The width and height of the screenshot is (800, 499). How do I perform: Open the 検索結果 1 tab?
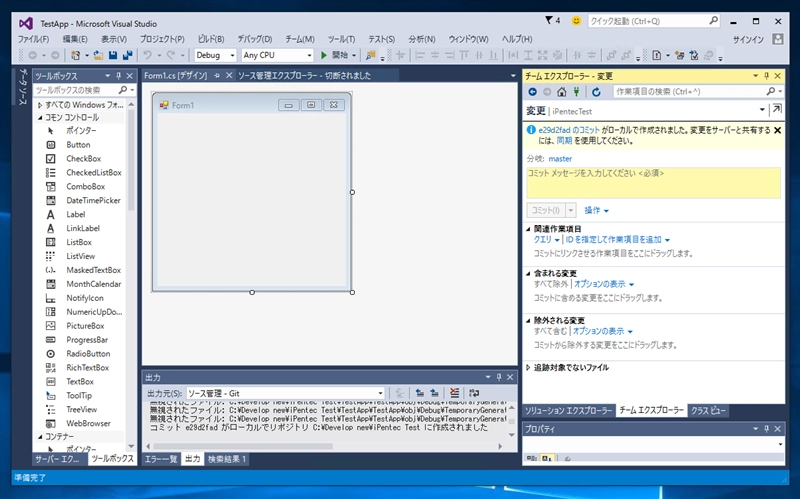pos(227,459)
